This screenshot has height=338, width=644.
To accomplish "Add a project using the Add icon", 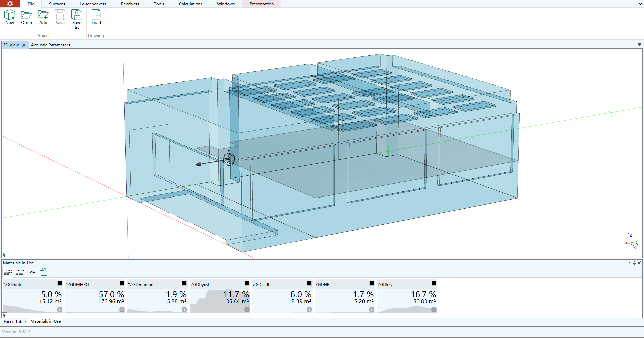I will pyautogui.click(x=43, y=17).
